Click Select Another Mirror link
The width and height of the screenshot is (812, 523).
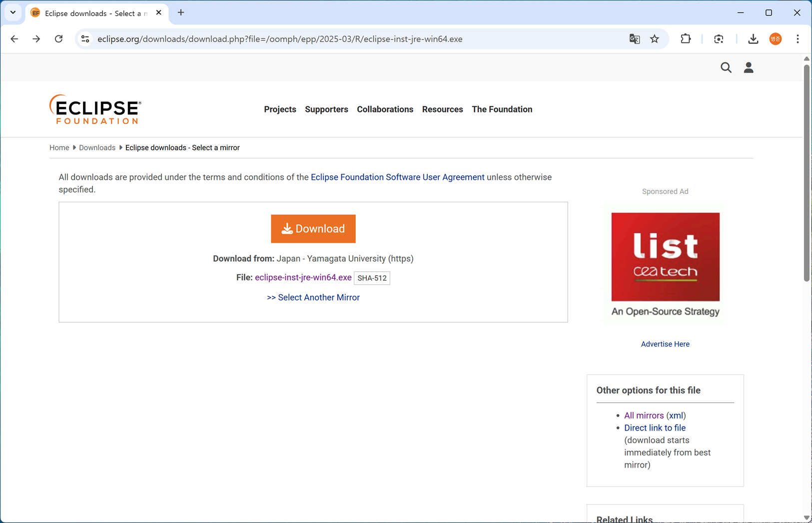point(313,298)
